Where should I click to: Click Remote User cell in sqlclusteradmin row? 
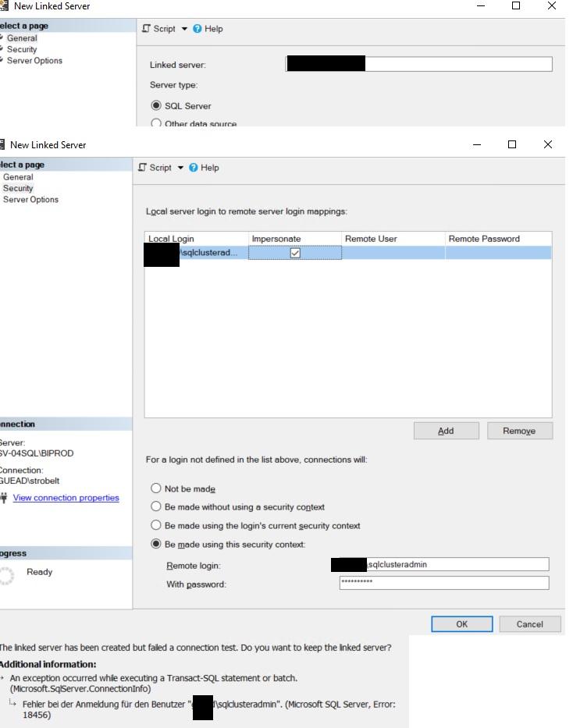(x=393, y=253)
